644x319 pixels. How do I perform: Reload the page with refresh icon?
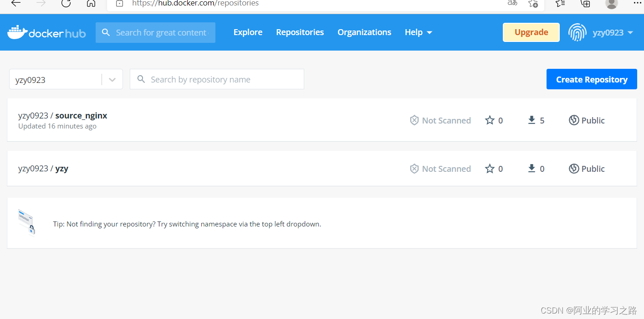tap(66, 3)
